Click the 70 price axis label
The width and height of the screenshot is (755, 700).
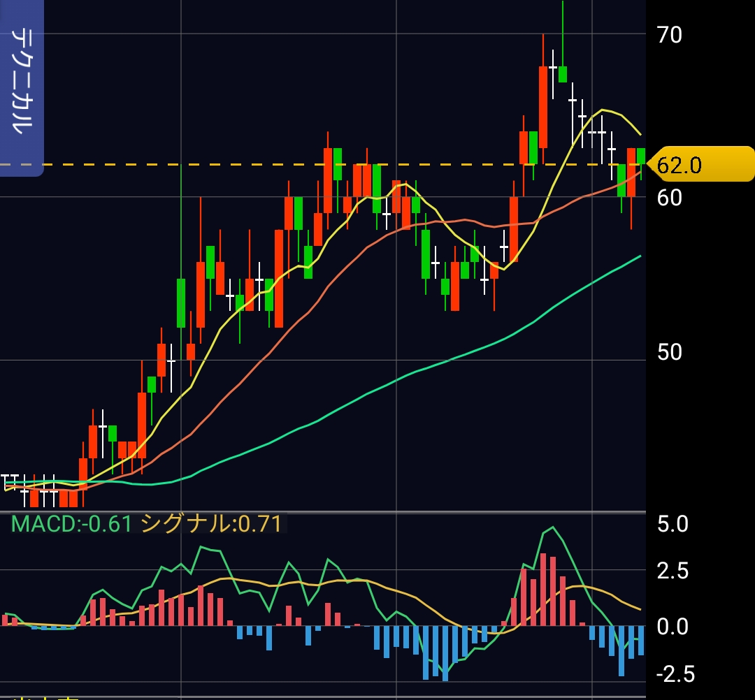click(669, 35)
